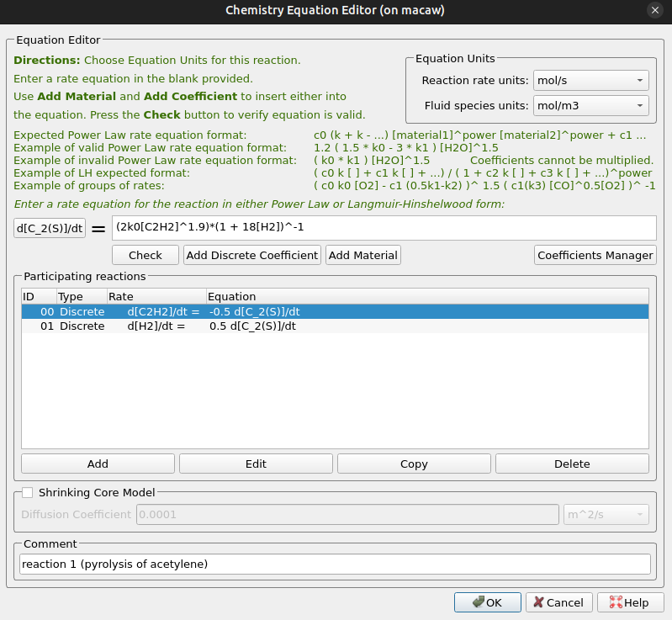Click the lifebuoy Help icon
The image size is (672, 620).
616,602
